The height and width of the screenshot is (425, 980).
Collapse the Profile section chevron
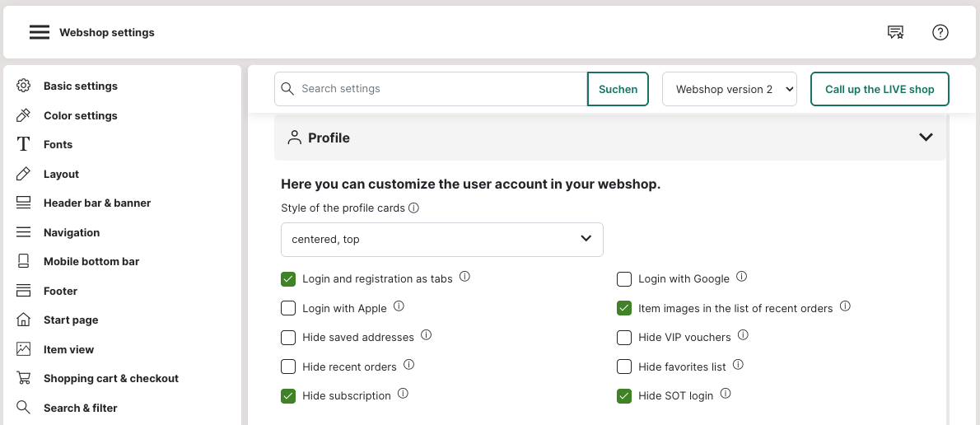(x=926, y=138)
